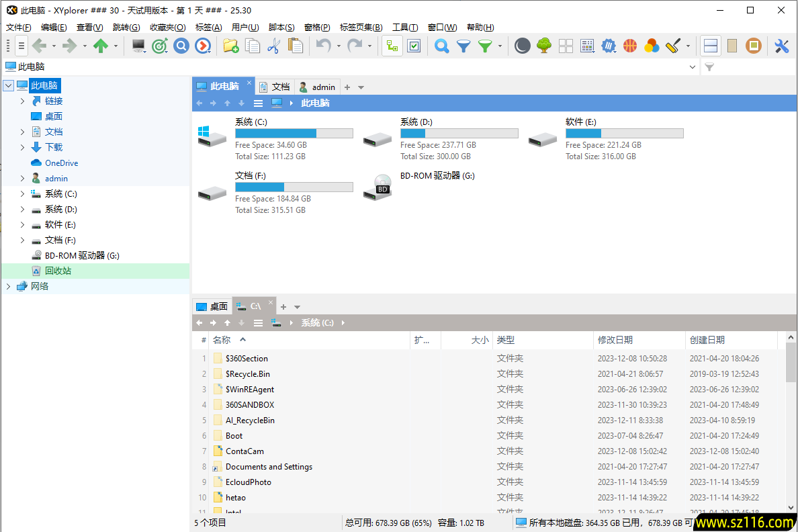Click the blue Filter funnel icon
This screenshot has width=798, height=532.
pyautogui.click(x=463, y=46)
